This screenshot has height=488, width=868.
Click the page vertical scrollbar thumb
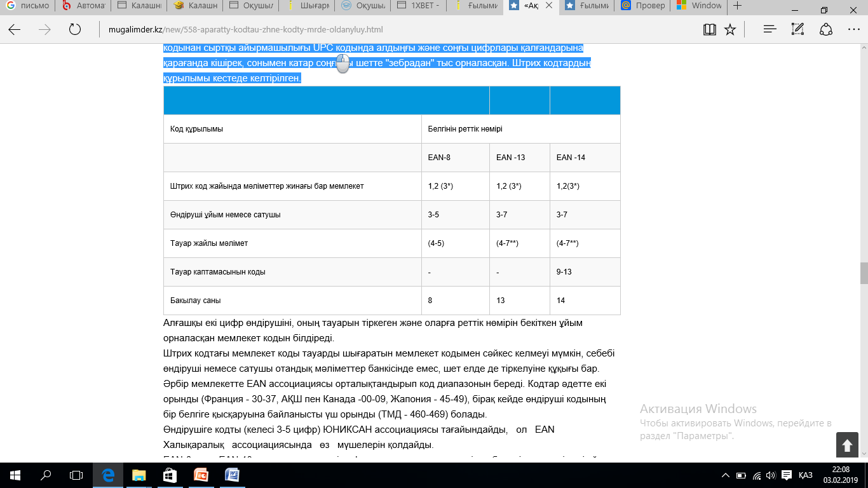tap(864, 273)
